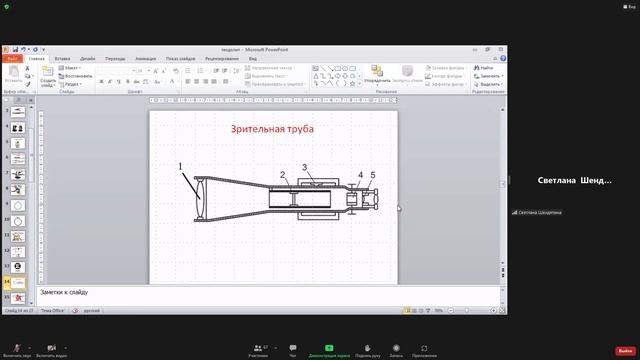Screen dimensions: 640x360
Task: Open the Раздел section dropdown
Action: (x=71, y=84)
